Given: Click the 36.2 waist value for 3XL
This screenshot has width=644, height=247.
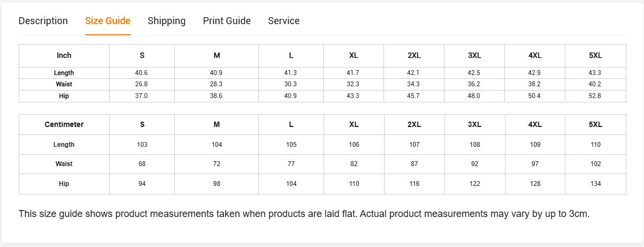Looking at the screenshot, I should (474, 84).
